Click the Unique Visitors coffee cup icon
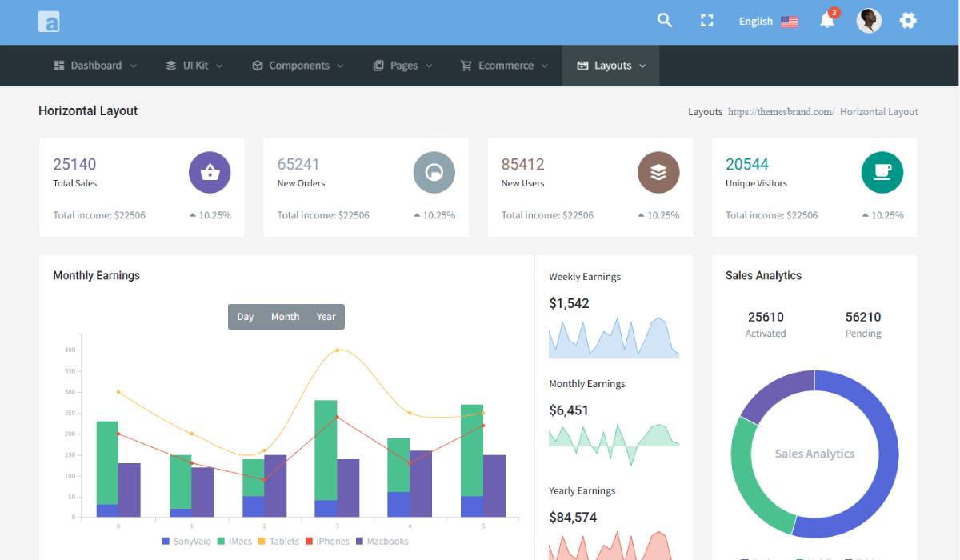960x560 pixels. (x=882, y=172)
